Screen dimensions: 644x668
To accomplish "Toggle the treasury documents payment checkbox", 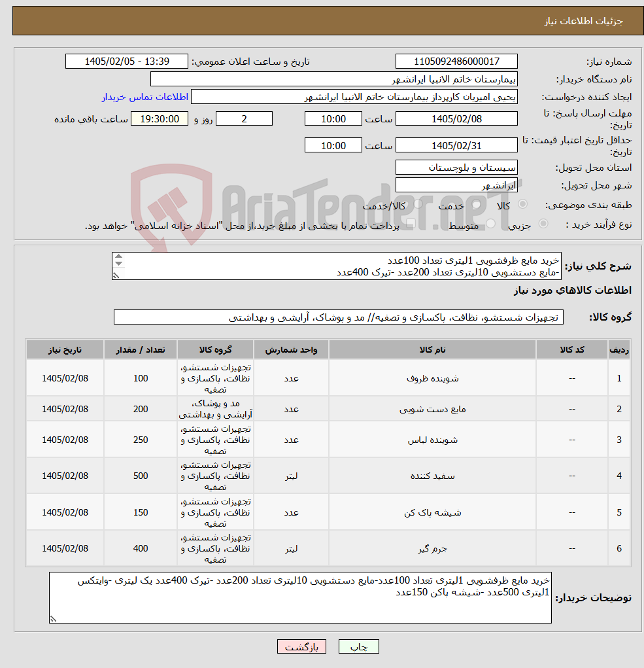I will tap(411, 224).
